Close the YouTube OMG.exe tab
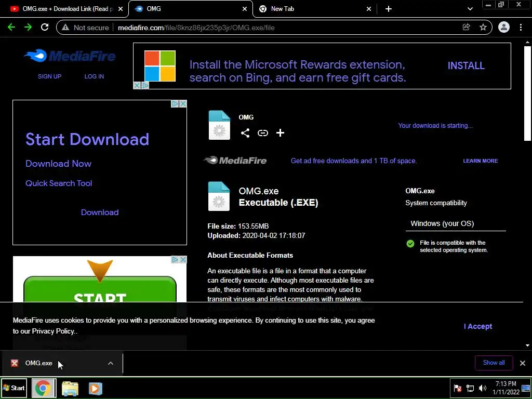This screenshot has height=399, width=532. pyautogui.click(x=121, y=9)
